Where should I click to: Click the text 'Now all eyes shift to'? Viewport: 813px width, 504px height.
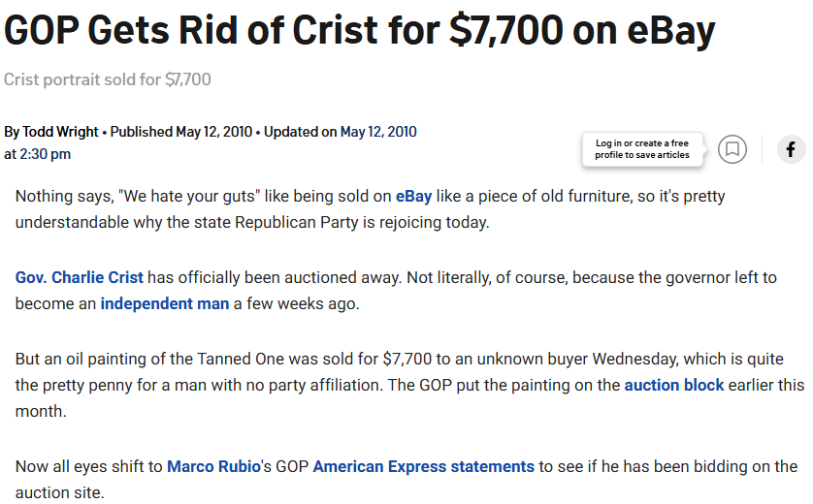tap(88, 467)
